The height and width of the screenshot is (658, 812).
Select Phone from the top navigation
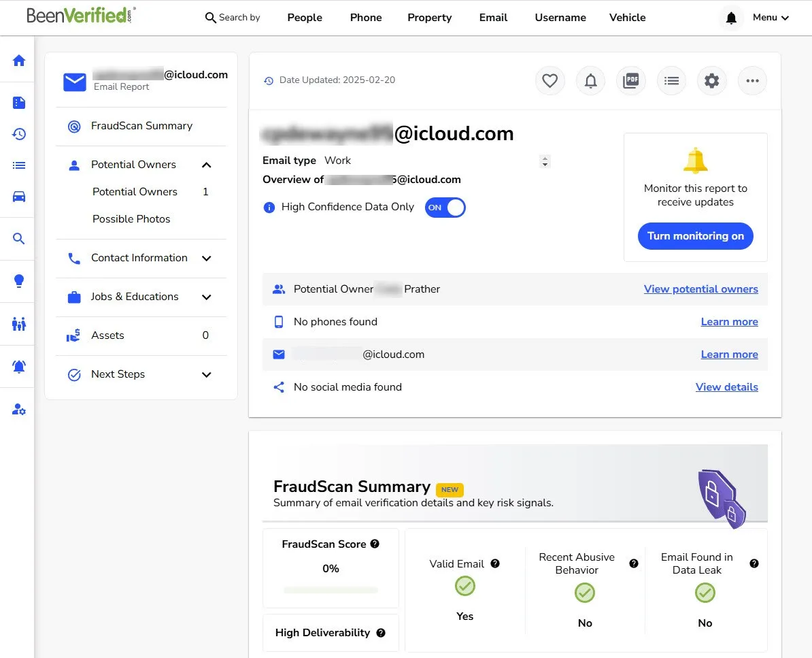coord(365,18)
